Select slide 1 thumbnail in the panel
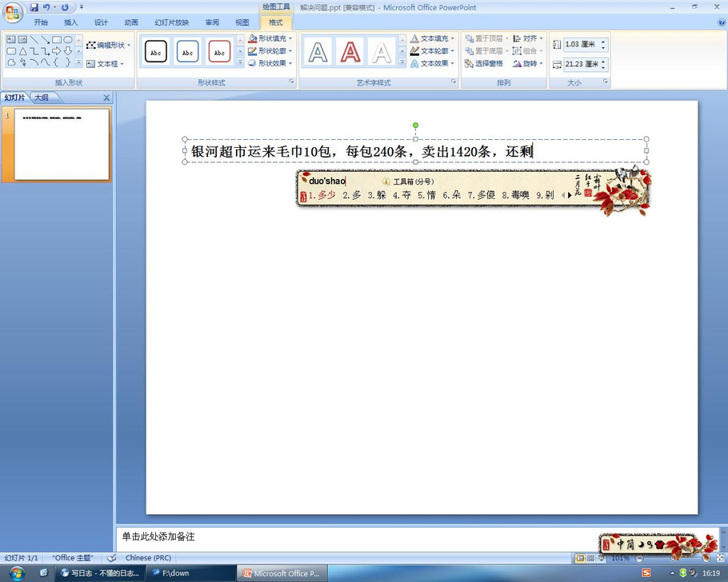 [62, 145]
